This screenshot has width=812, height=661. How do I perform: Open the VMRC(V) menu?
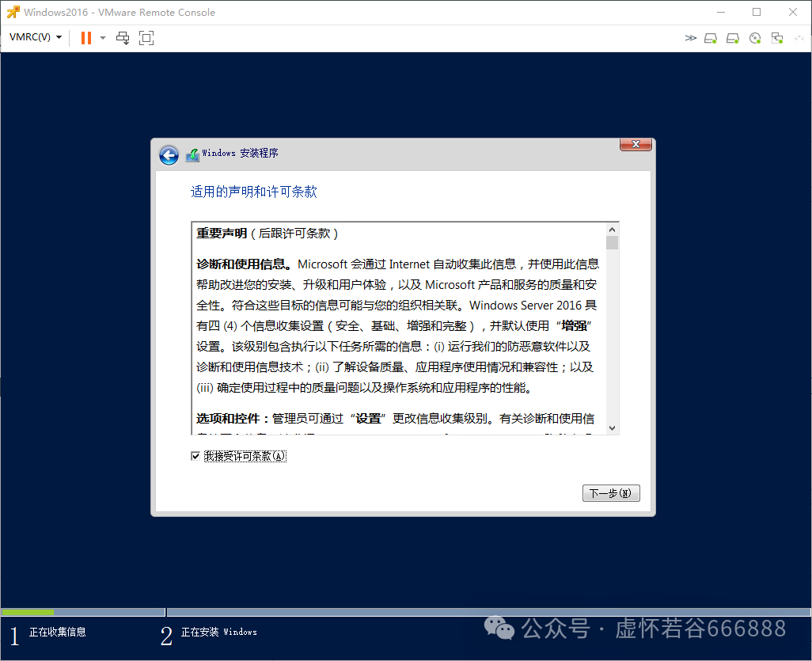pyautogui.click(x=36, y=37)
